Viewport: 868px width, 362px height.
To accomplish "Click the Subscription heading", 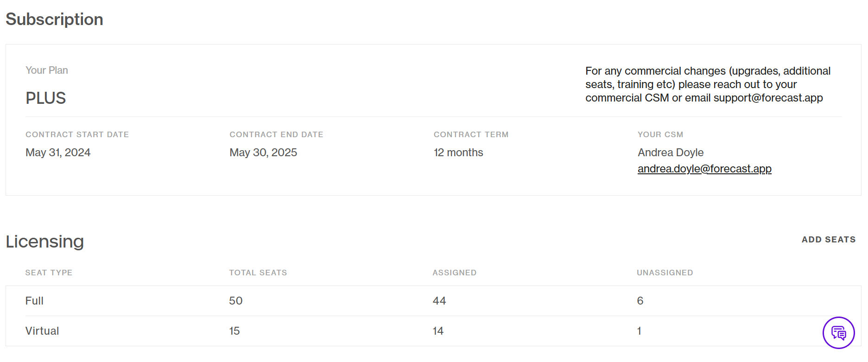I will coord(54,19).
